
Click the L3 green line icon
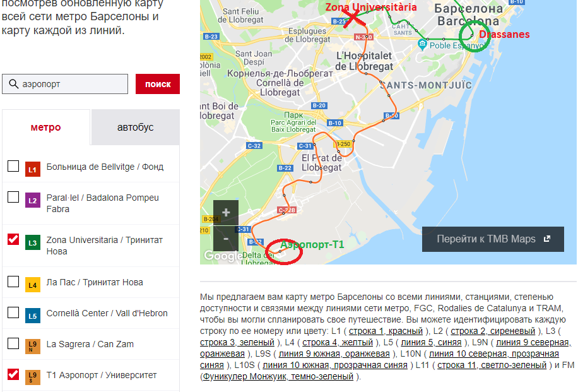pos(33,242)
